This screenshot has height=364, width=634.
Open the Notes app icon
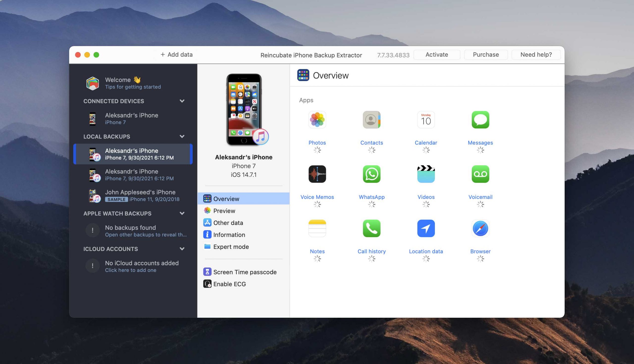[317, 228]
